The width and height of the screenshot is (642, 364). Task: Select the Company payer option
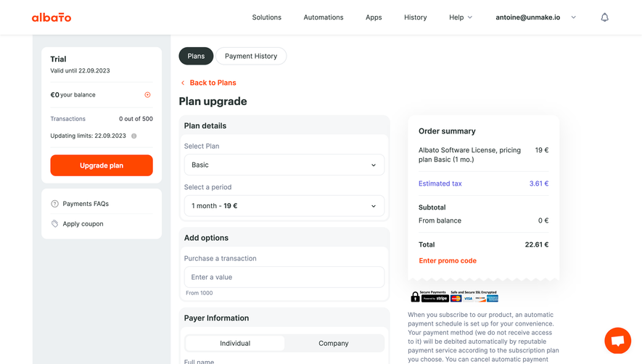click(334, 343)
